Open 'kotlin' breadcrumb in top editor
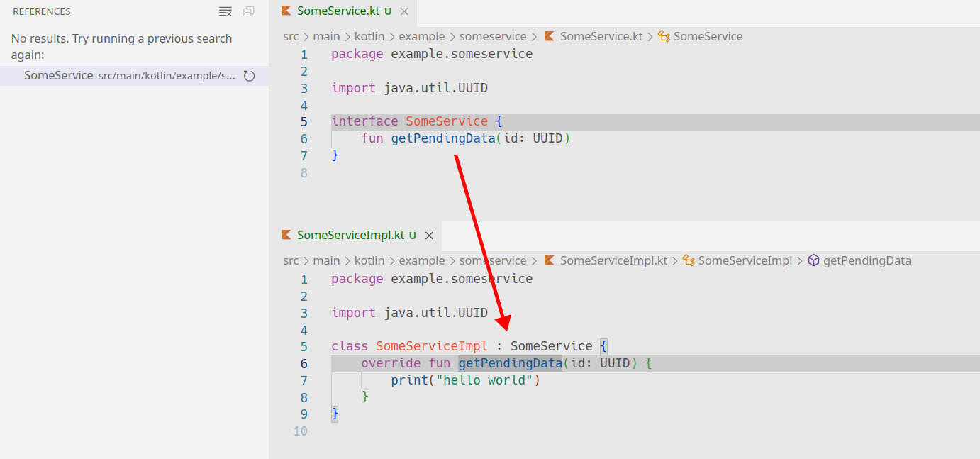The width and height of the screenshot is (980, 459). (369, 36)
